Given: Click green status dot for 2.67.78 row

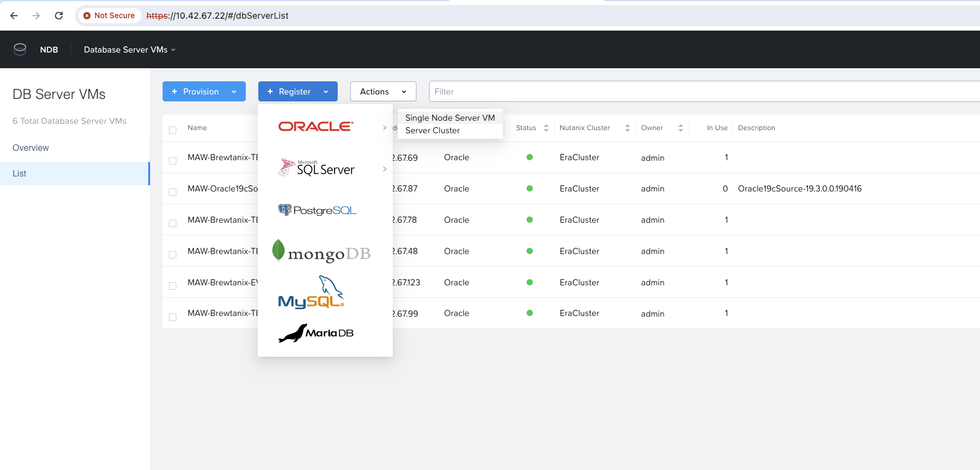Looking at the screenshot, I should tap(530, 220).
